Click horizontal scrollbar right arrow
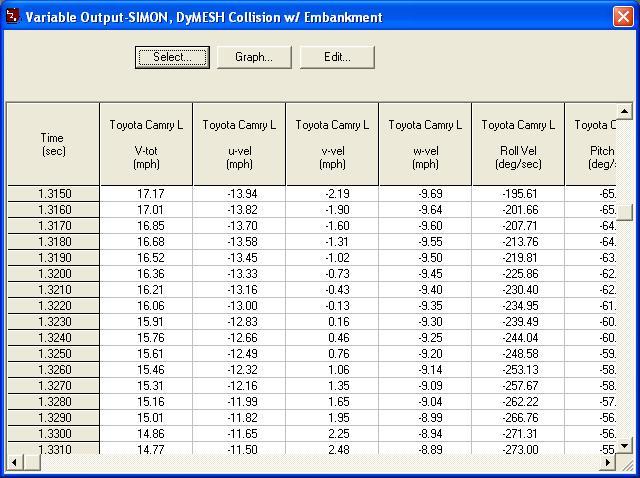640x478 pixels. 609,461
